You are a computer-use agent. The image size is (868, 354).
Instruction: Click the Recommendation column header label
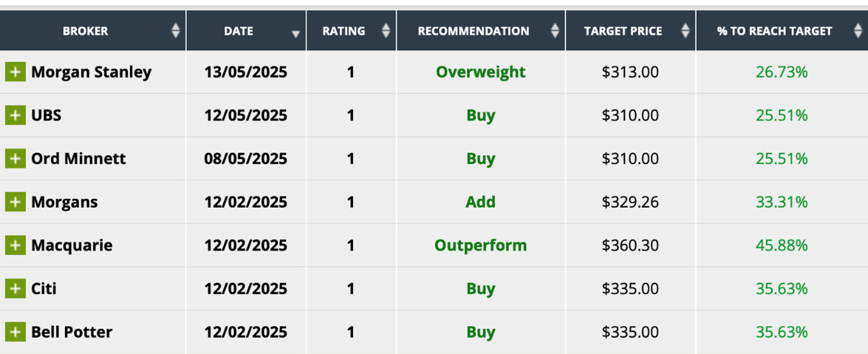coord(473,31)
